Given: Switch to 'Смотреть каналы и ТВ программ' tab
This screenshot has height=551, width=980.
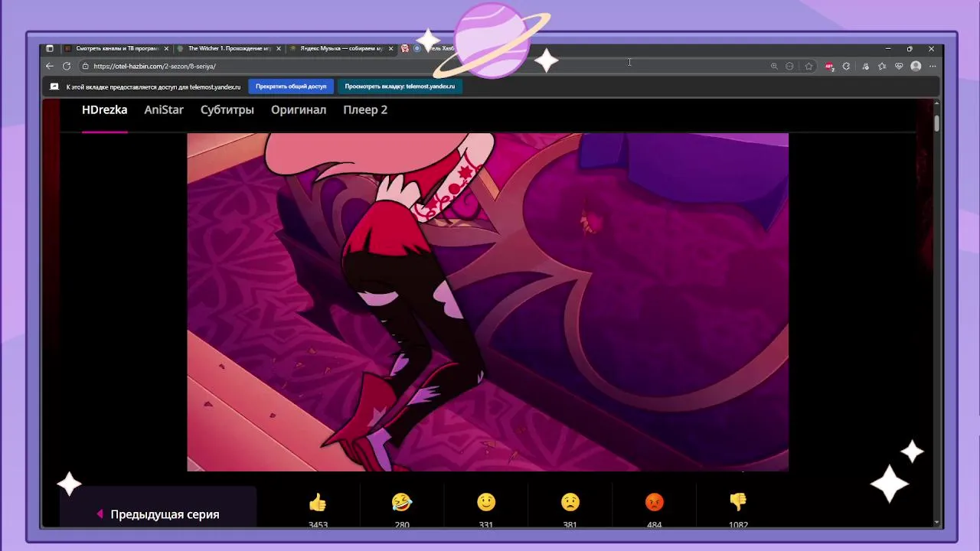Looking at the screenshot, I should pos(116,48).
